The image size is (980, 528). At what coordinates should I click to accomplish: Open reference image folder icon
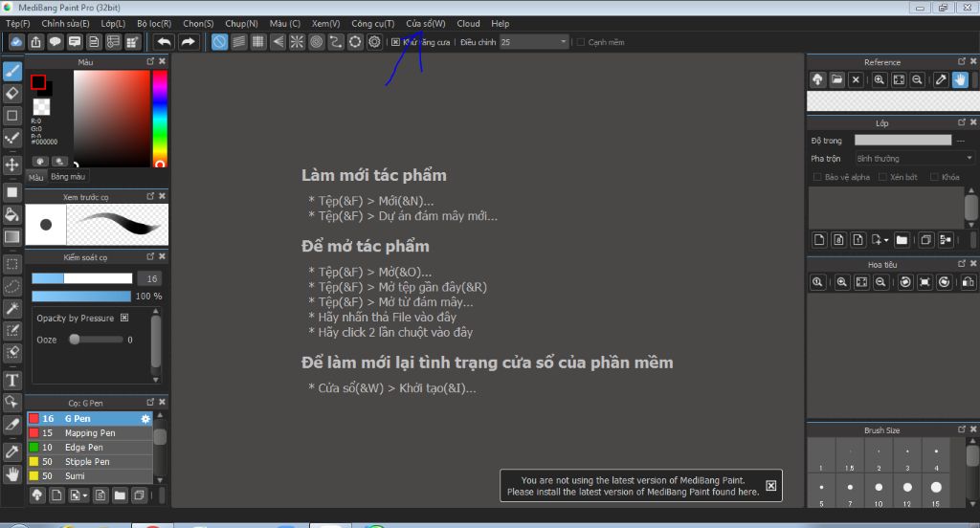pos(836,80)
